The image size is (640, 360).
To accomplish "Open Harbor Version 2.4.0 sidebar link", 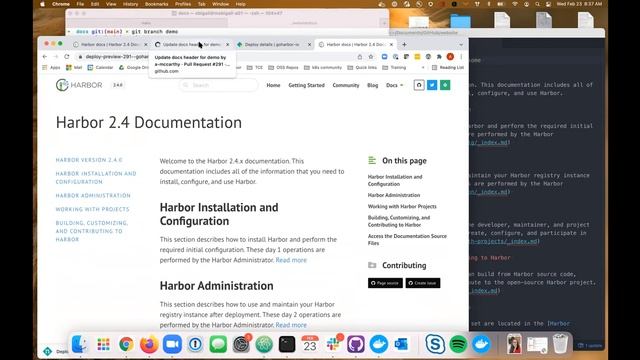I will pyautogui.click(x=89, y=160).
